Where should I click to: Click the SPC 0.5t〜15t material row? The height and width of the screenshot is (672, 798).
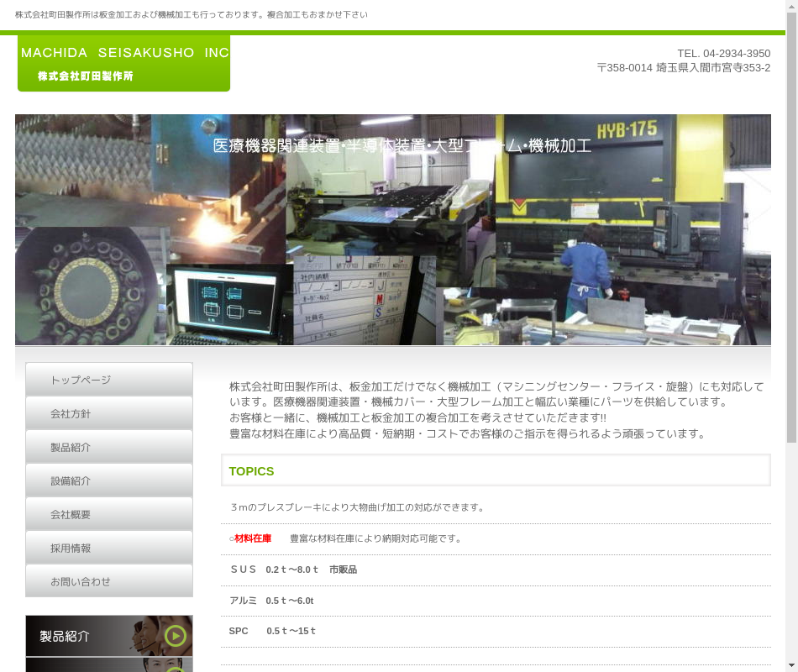click(x=272, y=631)
